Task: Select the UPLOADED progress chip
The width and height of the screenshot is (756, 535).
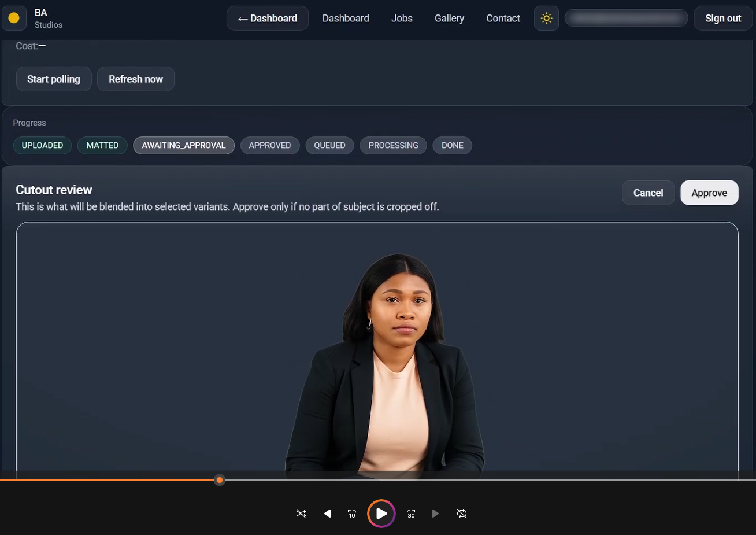Action: [x=42, y=145]
